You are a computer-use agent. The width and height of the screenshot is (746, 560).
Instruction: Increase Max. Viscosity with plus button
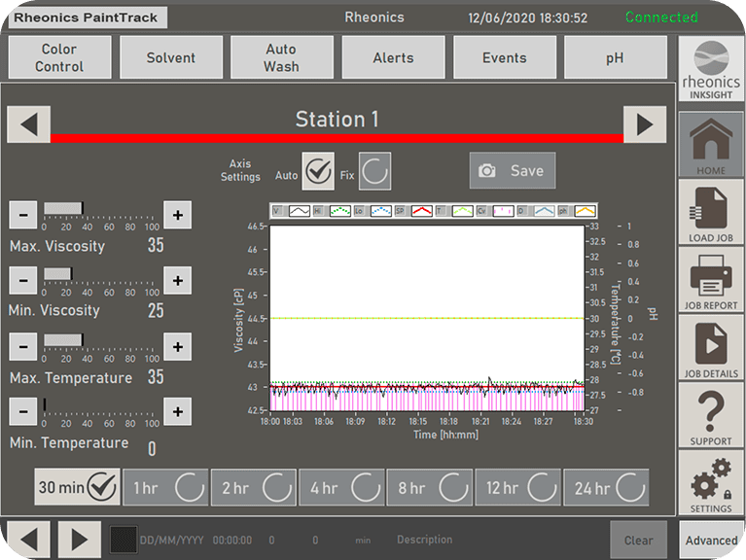(x=176, y=215)
